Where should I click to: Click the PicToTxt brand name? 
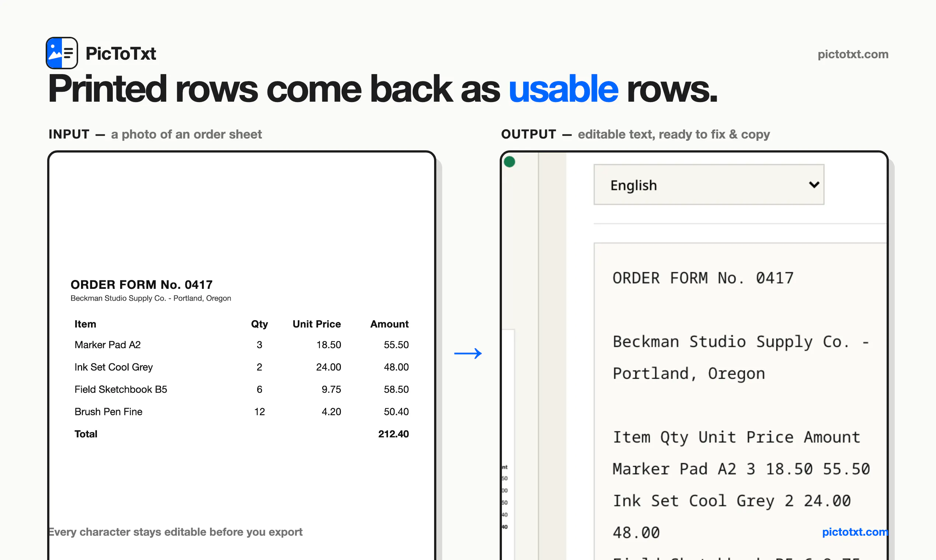click(x=121, y=53)
